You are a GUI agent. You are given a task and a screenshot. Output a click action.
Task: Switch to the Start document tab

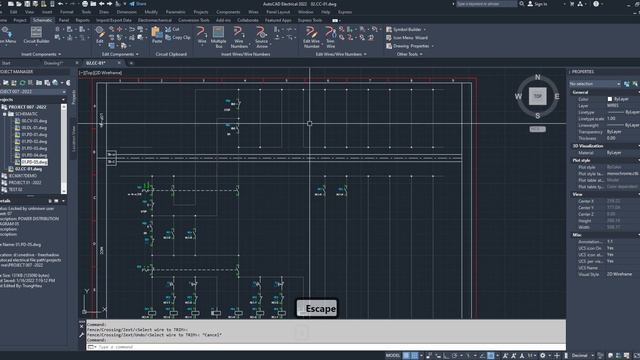coord(6,63)
